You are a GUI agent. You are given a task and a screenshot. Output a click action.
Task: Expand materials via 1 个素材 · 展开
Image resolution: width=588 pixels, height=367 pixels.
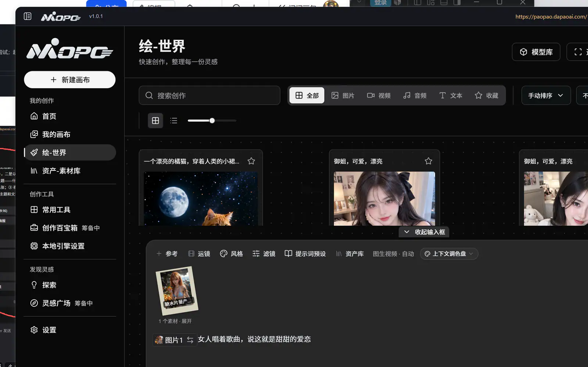[175, 321]
